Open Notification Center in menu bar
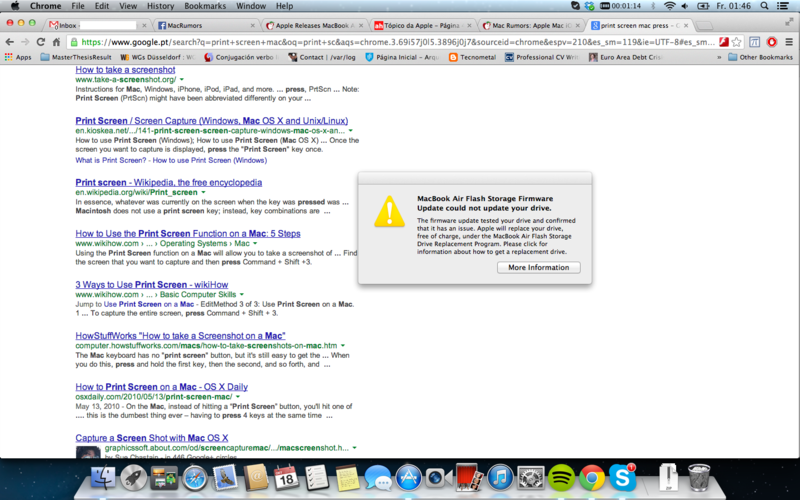800x500 pixels. click(783, 6)
